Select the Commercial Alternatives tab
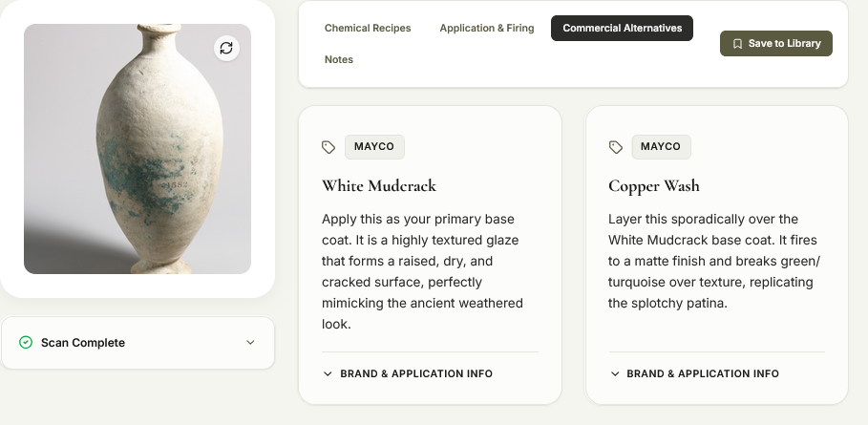 click(623, 29)
